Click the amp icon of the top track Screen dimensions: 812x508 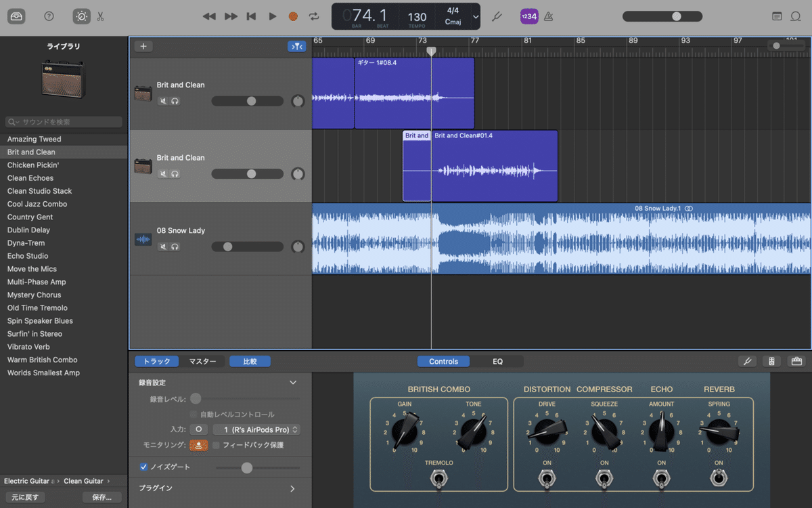pos(143,93)
